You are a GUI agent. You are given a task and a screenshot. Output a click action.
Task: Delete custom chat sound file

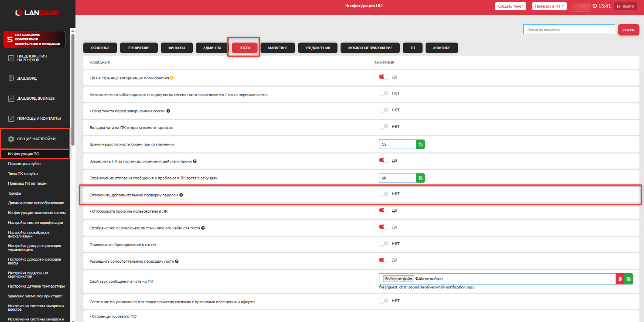coord(620,279)
